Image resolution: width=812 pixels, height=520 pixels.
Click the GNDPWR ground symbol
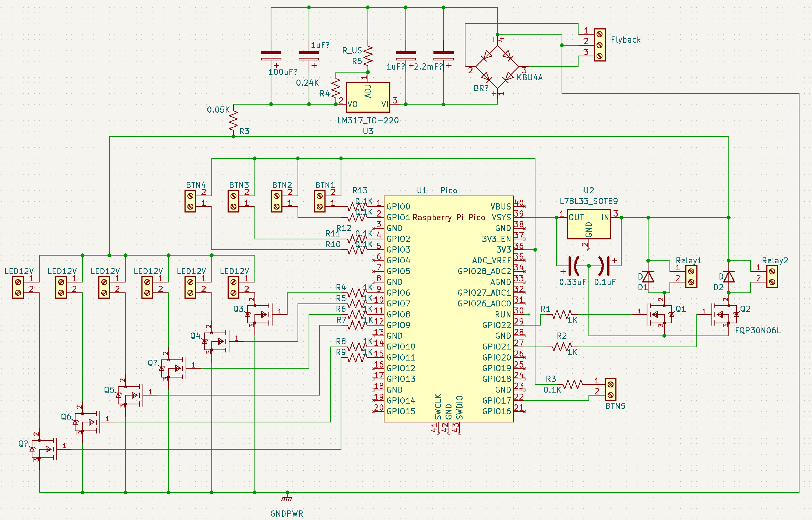[x=287, y=498]
